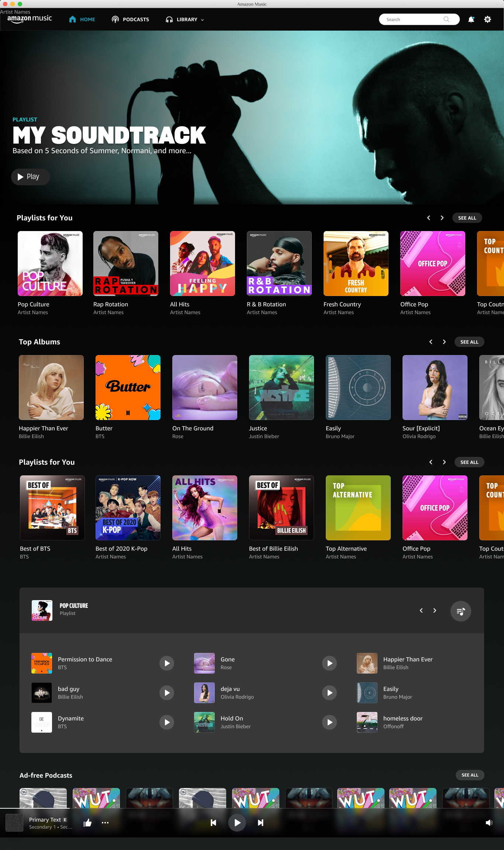
Task: See all in second Playlists for You
Action: [469, 462]
